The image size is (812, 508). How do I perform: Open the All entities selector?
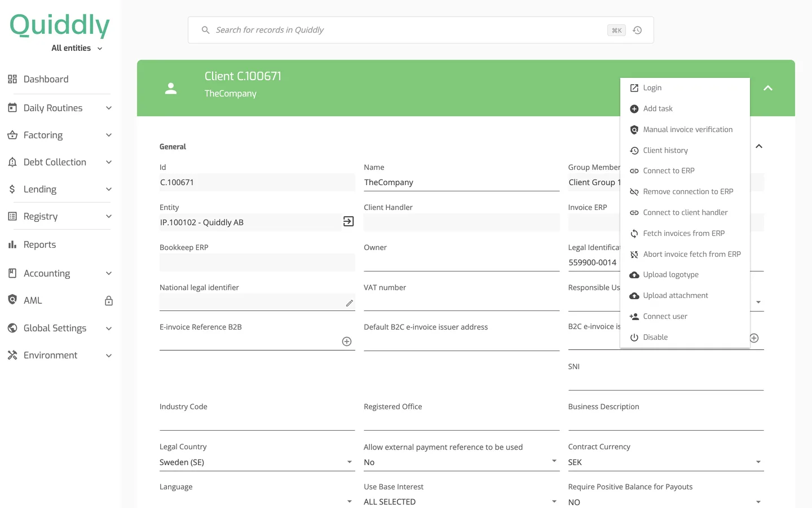tap(77, 48)
